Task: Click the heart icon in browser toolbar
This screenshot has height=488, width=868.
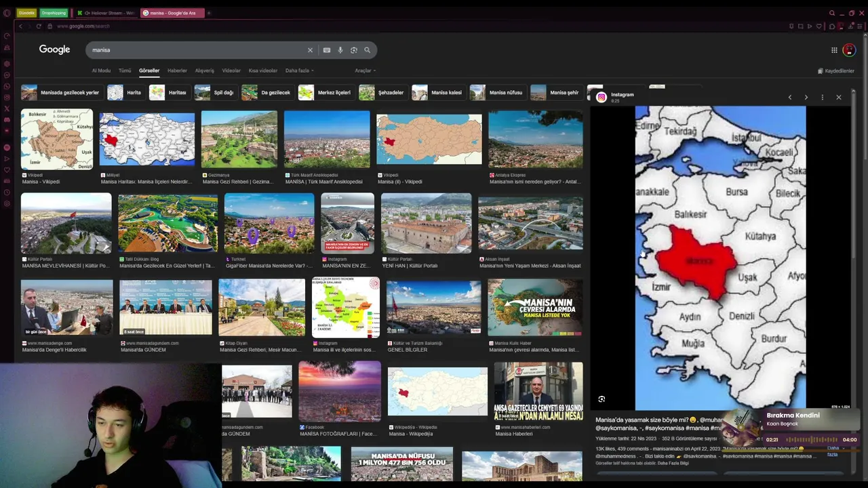Action: point(819,26)
